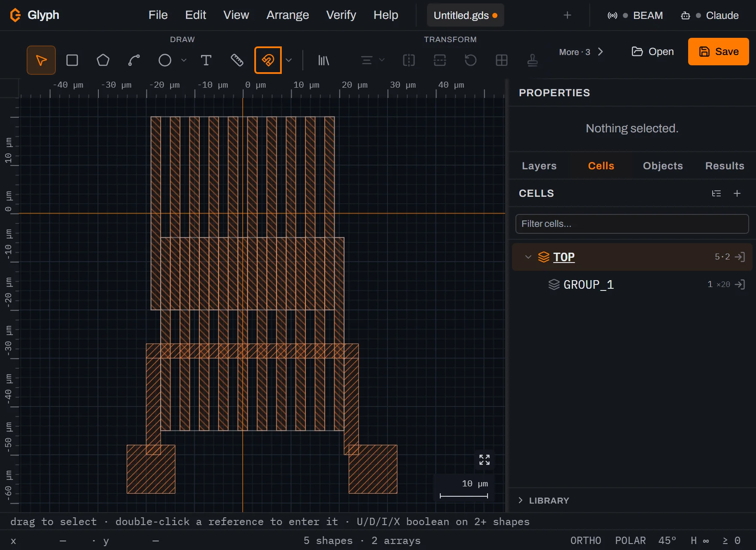Open the Arrange menu
The height and width of the screenshot is (550, 756).
pos(288,15)
